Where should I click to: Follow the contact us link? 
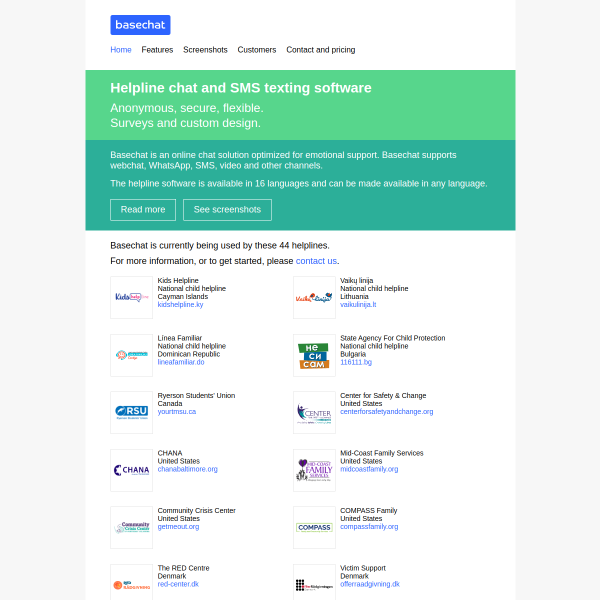(316, 261)
